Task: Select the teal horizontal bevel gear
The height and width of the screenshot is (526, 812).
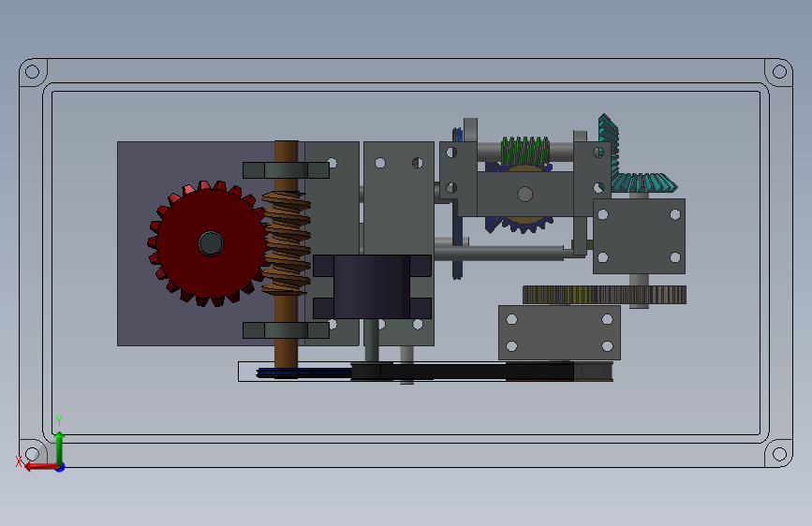Action: [643, 183]
